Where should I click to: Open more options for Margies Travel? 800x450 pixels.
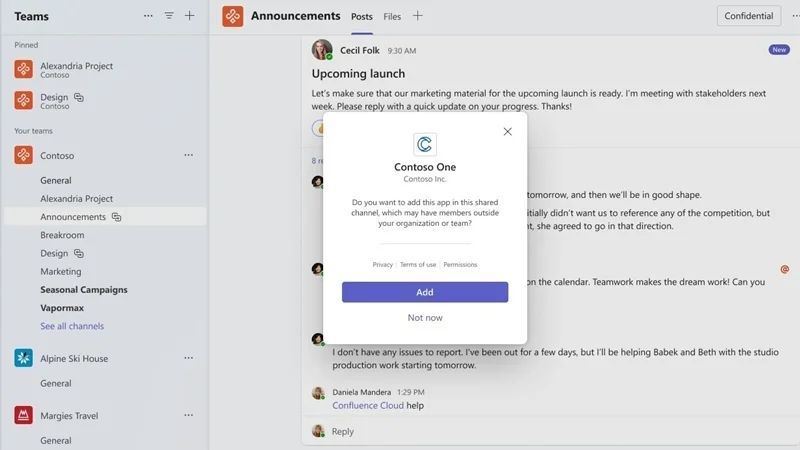[189, 415]
